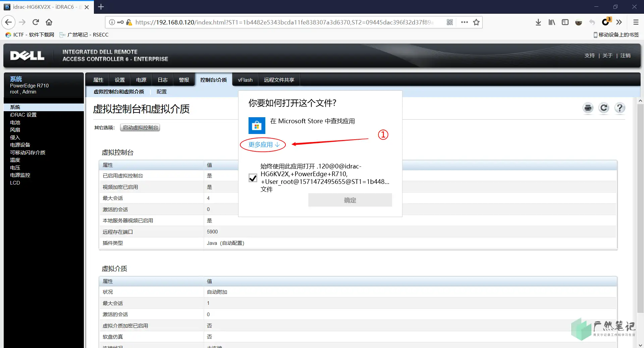644x348 pixels.
Task: Click the browser address bar URL
Action: (x=284, y=22)
